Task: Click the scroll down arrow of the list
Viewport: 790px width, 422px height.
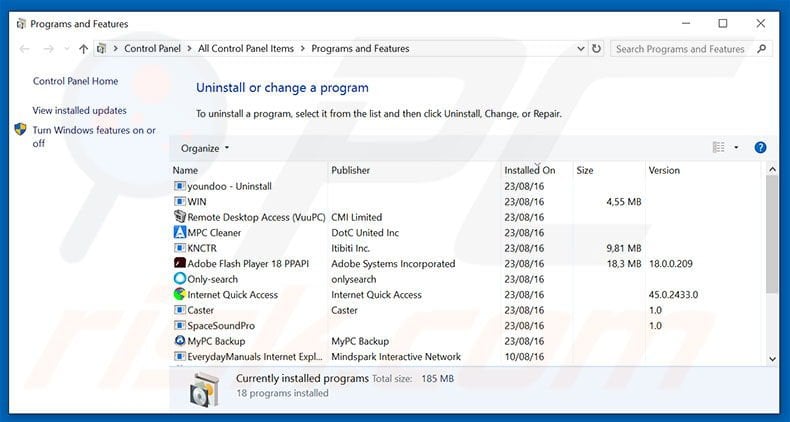Action: tap(772, 359)
